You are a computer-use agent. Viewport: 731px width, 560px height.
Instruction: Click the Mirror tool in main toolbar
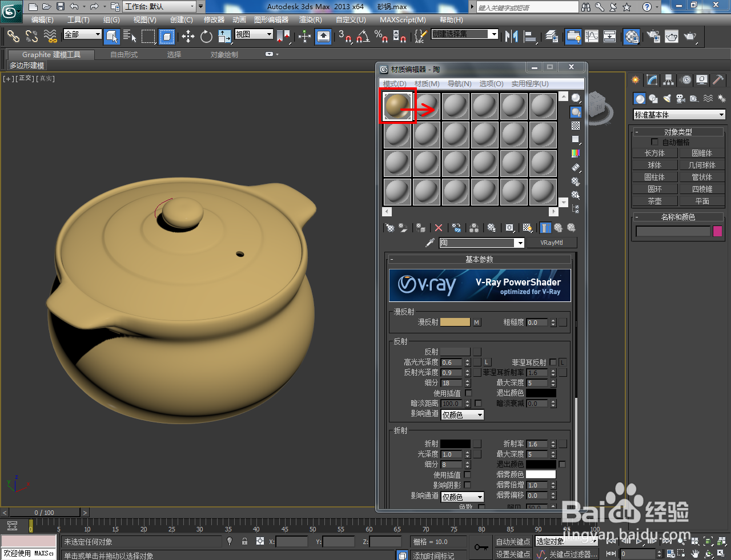[512, 37]
